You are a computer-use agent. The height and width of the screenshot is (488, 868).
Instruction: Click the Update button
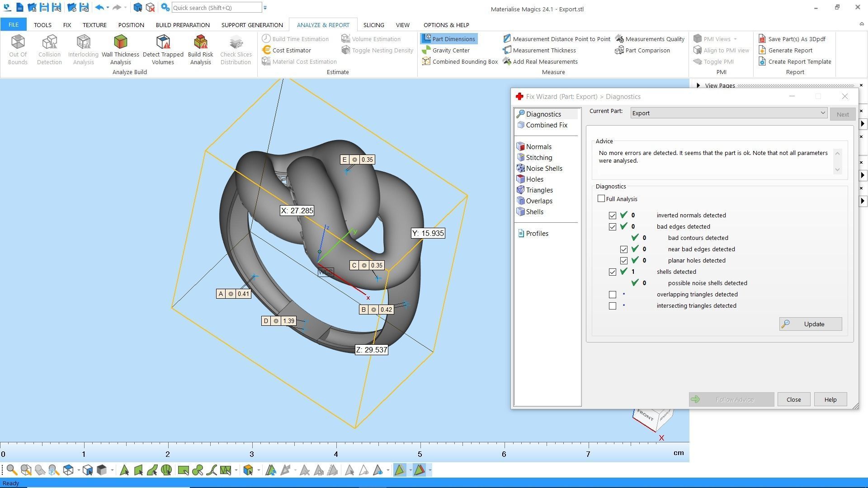[x=810, y=324]
